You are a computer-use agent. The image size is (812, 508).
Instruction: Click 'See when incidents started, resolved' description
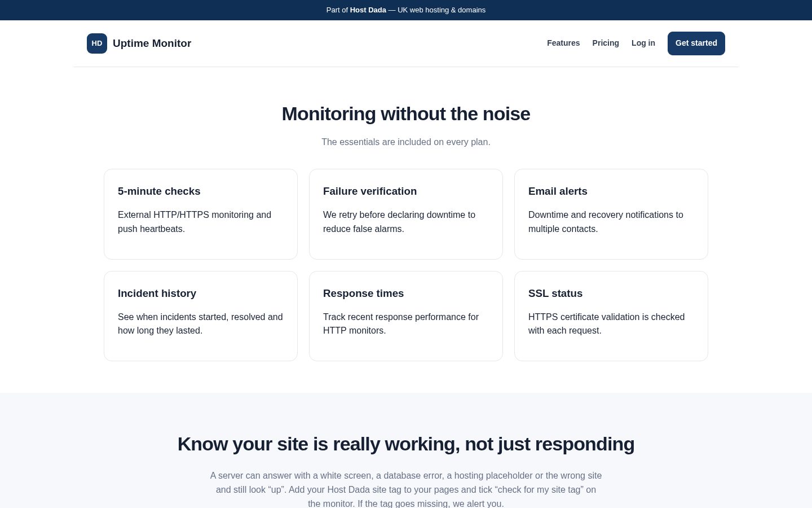coord(200,324)
